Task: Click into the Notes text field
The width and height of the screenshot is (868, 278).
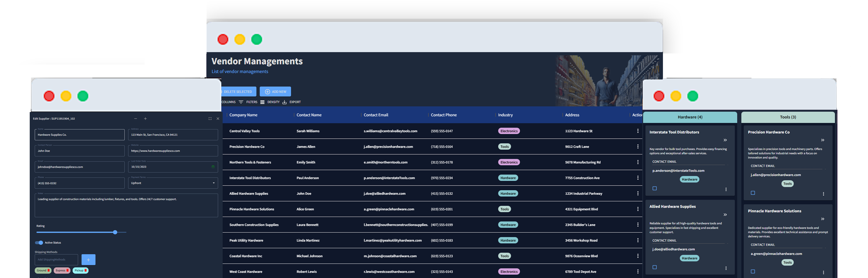Action: point(126,205)
